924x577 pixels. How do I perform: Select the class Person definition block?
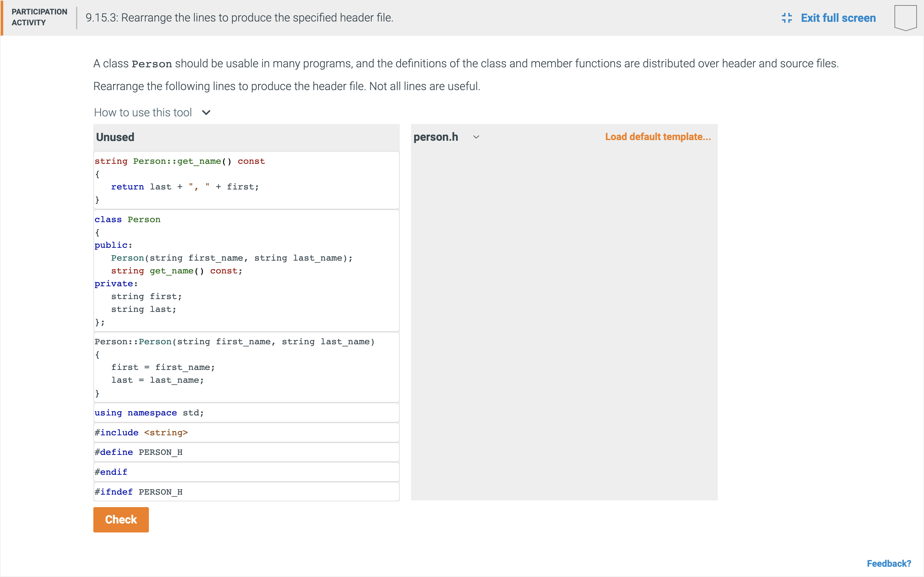(246, 271)
